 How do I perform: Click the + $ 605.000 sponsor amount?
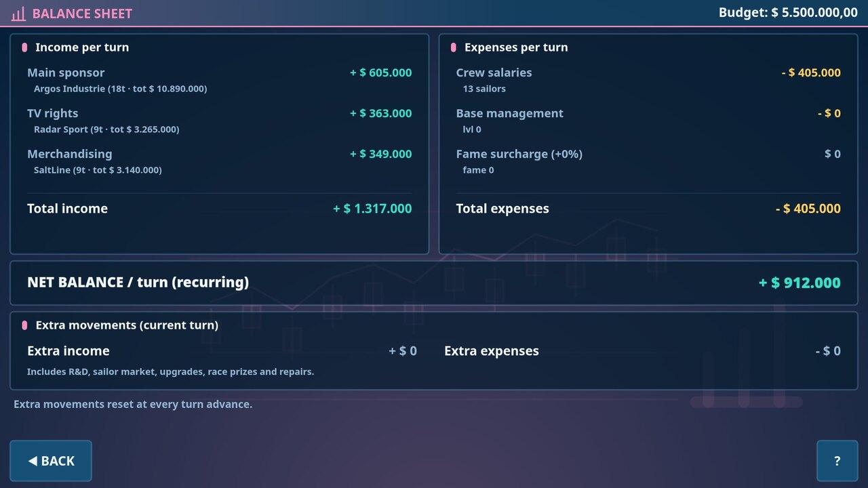click(x=380, y=73)
